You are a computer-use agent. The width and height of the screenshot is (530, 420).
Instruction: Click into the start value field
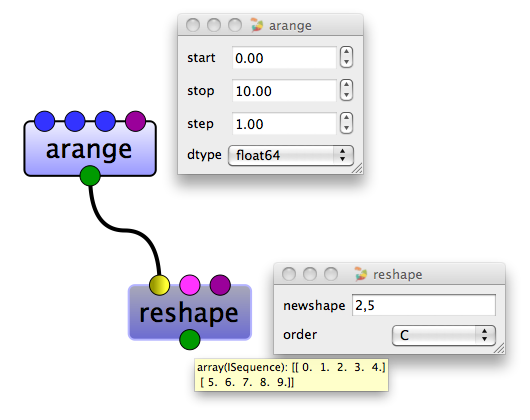284,58
